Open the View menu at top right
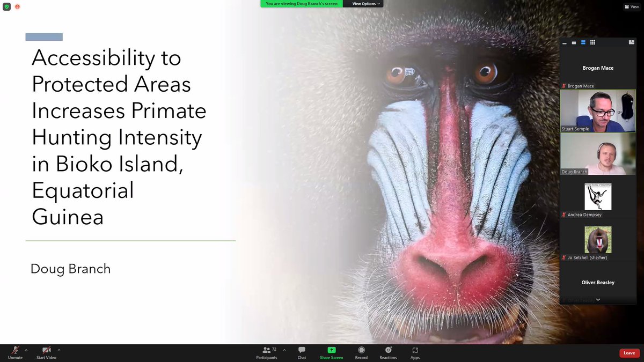The height and width of the screenshot is (362, 644). point(632,7)
